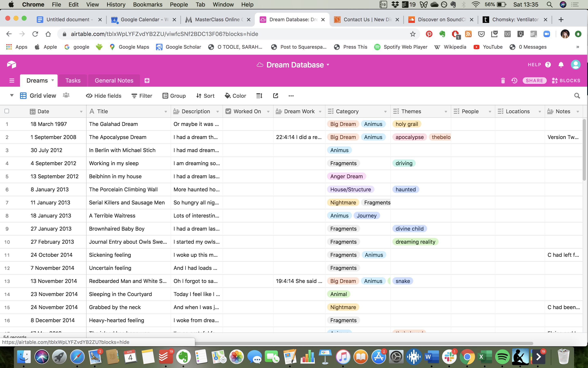Reload the page in Chrome
Viewport: 588px width, 368px height.
pos(35,34)
